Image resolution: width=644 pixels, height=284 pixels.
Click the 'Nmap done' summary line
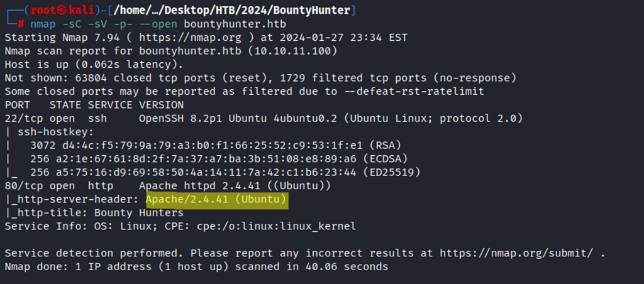pos(196,267)
